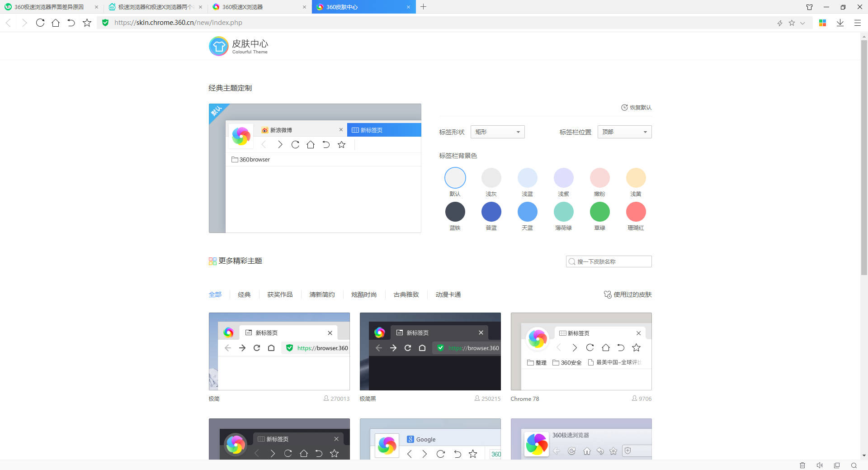Select the 获奖作品 category filter
868x470 pixels.
280,294
